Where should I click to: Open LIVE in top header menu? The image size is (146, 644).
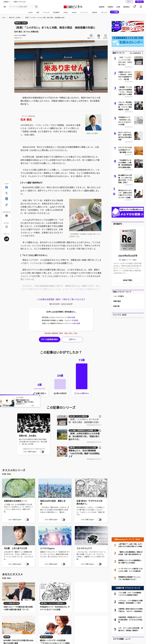click(118, 7)
